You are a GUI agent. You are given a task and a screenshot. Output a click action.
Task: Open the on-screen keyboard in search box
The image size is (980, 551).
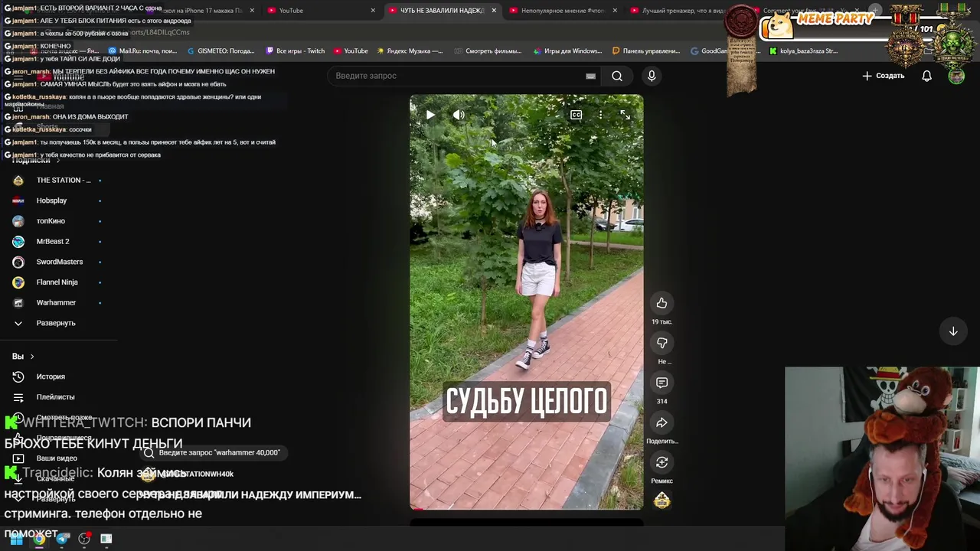(590, 76)
